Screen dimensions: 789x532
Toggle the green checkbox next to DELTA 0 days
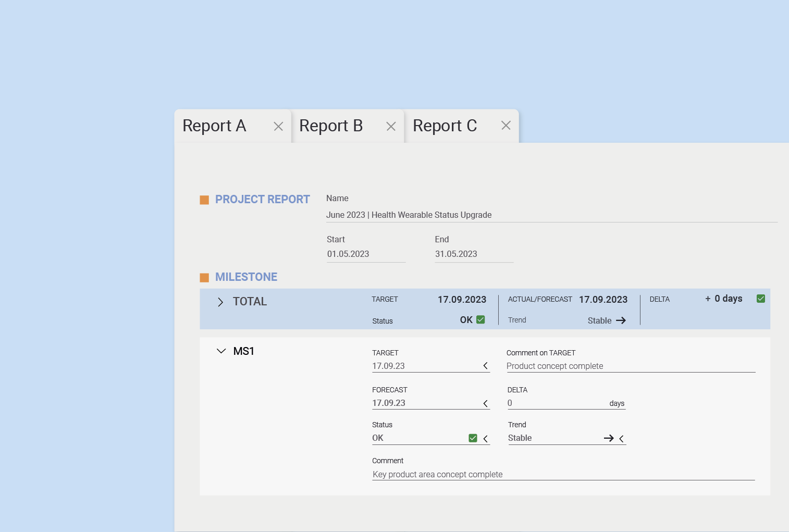click(761, 299)
